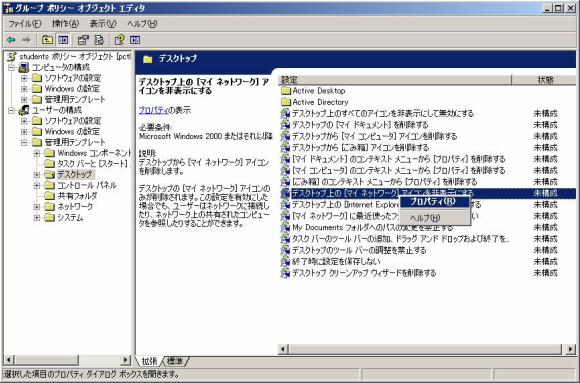Click right arrow of settings list scrollbar

570,349
